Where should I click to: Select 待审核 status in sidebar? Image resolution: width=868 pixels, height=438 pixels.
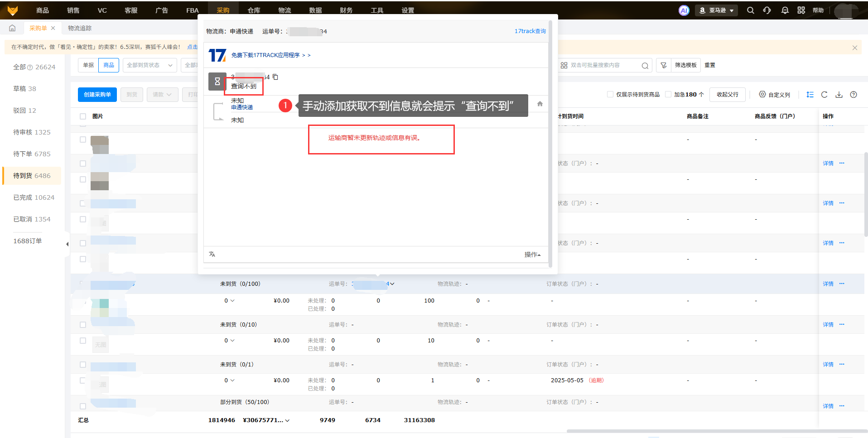(x=32, y=132)
